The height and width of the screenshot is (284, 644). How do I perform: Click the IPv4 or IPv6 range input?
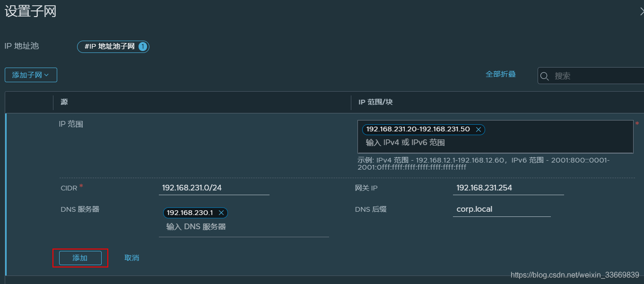pos(473,143)
